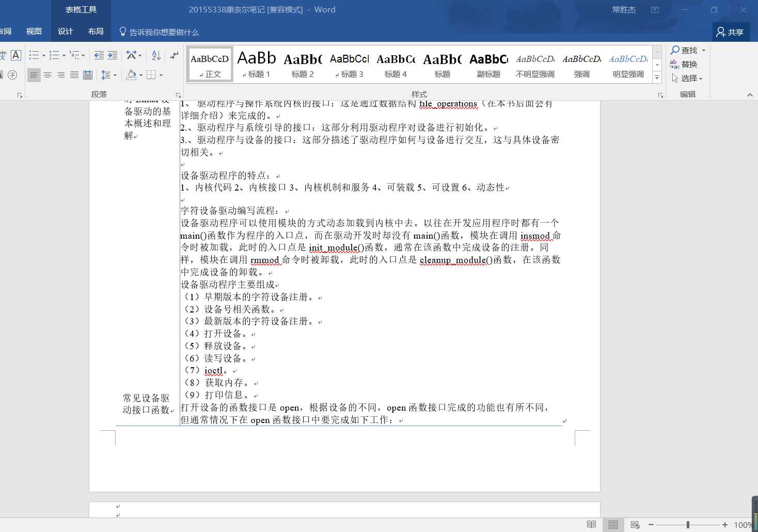The width and height of the screenshot is (758, 532).
Task: Click the 查找 find button
Action: pos(684,51)
